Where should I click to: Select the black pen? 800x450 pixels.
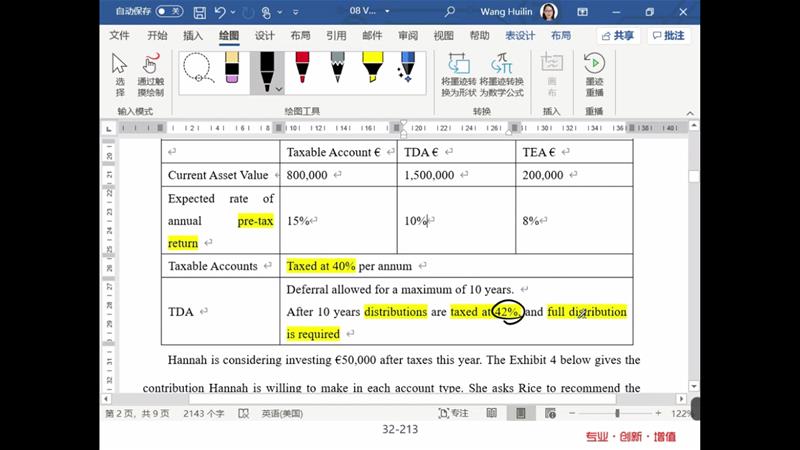(265, 71)
